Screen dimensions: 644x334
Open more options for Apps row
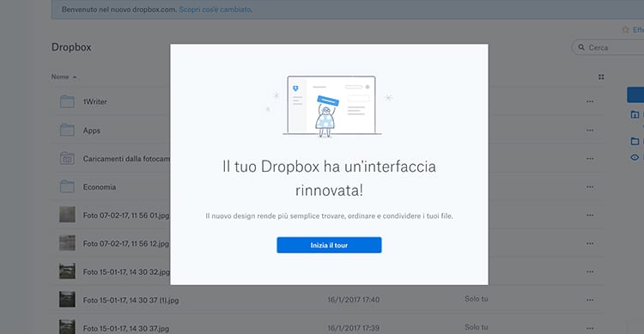(590, 131)
